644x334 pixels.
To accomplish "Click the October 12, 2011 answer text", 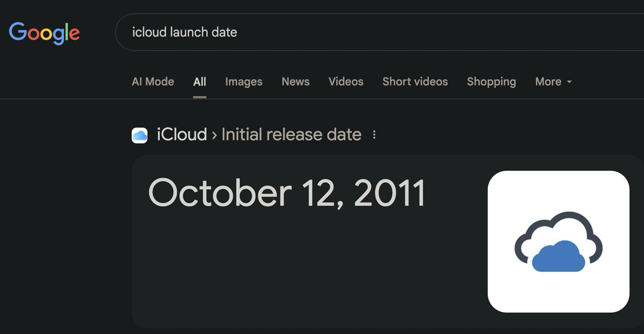I will 287,193.
